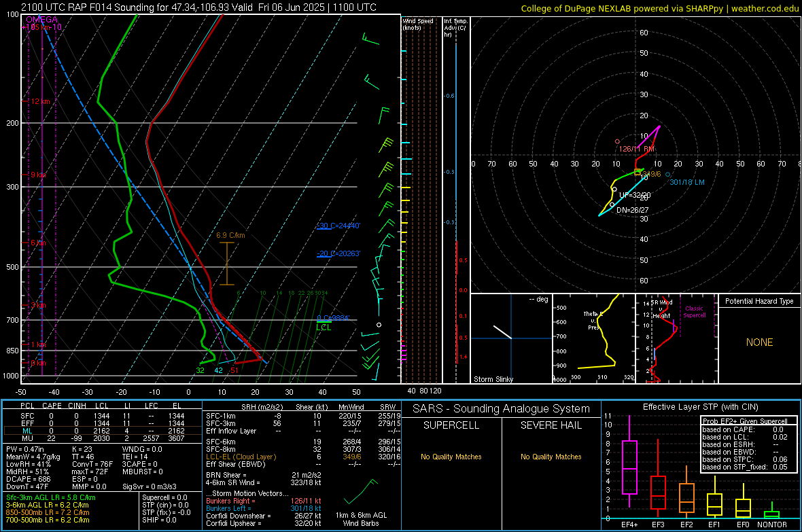Screen dimensions: 802x532
Task: Click the -20 C=20263' height label
Action: pyautogui.click(x=338, y=253)
